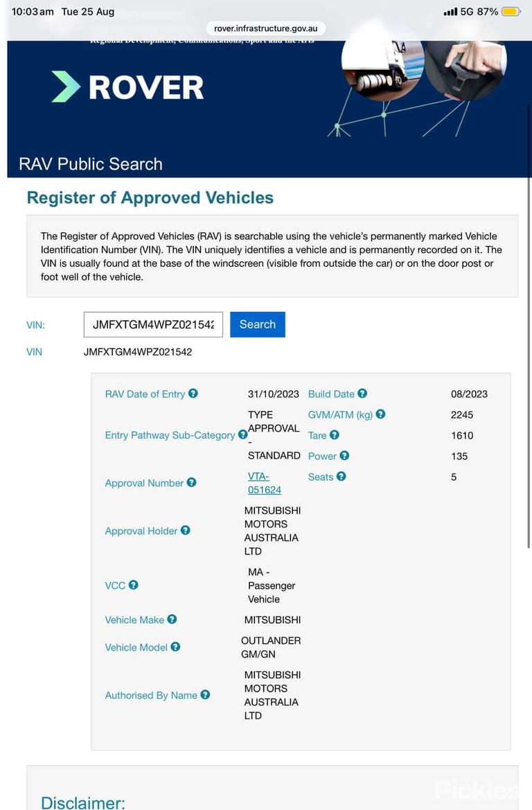Click the page vertical scrollbar
Screen dimensions: 532x810
tap(529, 326)
